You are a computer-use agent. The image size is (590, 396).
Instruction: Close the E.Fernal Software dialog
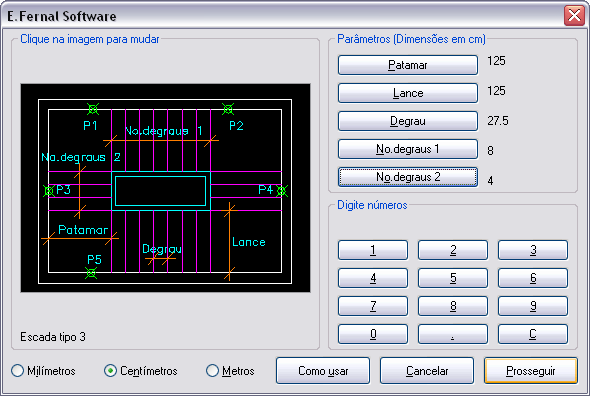574,15
